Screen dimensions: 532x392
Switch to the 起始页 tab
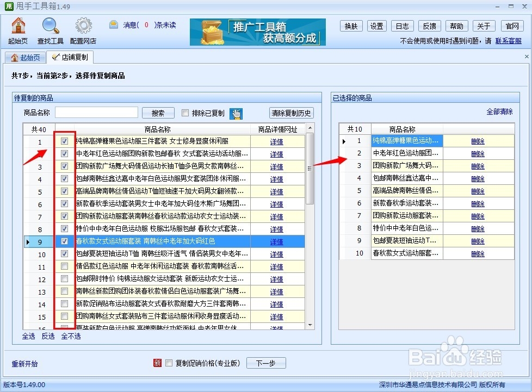coord(26,58)
